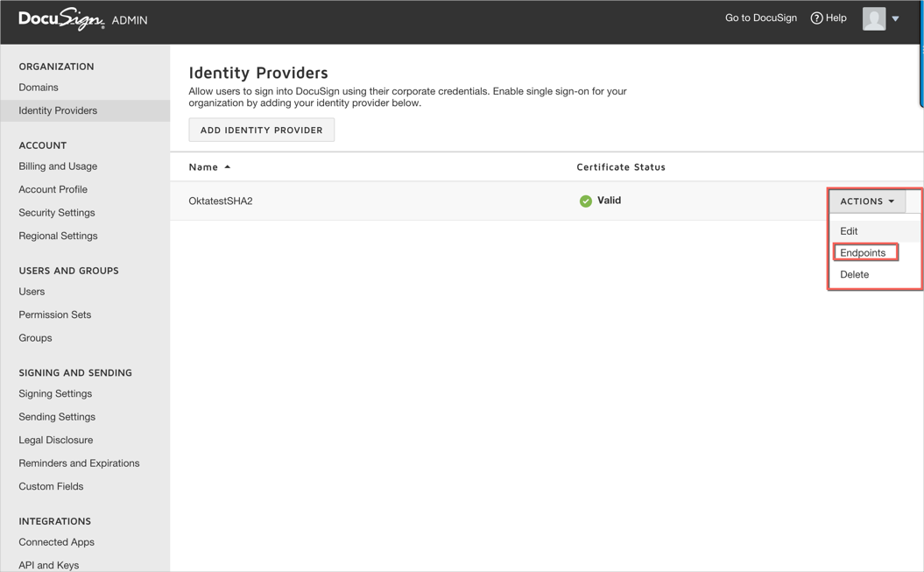Go to DocuSign link
This screenshot has width=924, height=572.
(x=760, y=18)
